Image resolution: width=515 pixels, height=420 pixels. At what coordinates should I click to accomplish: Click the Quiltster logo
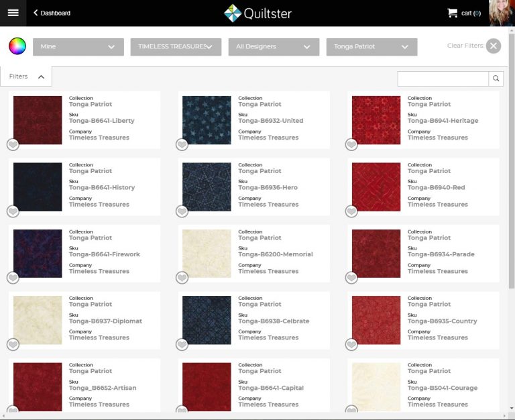click(257, 13)
